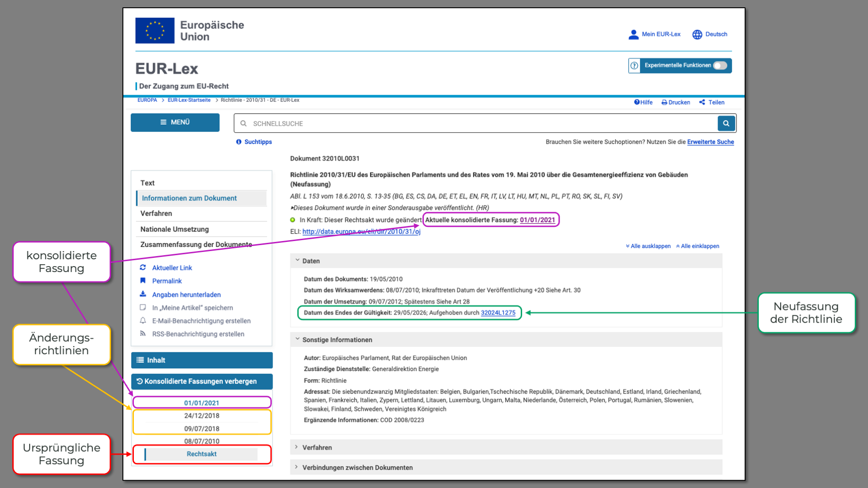The image size is (868, 488).
Task: Click the European Union flag logo
Action: 155,31
